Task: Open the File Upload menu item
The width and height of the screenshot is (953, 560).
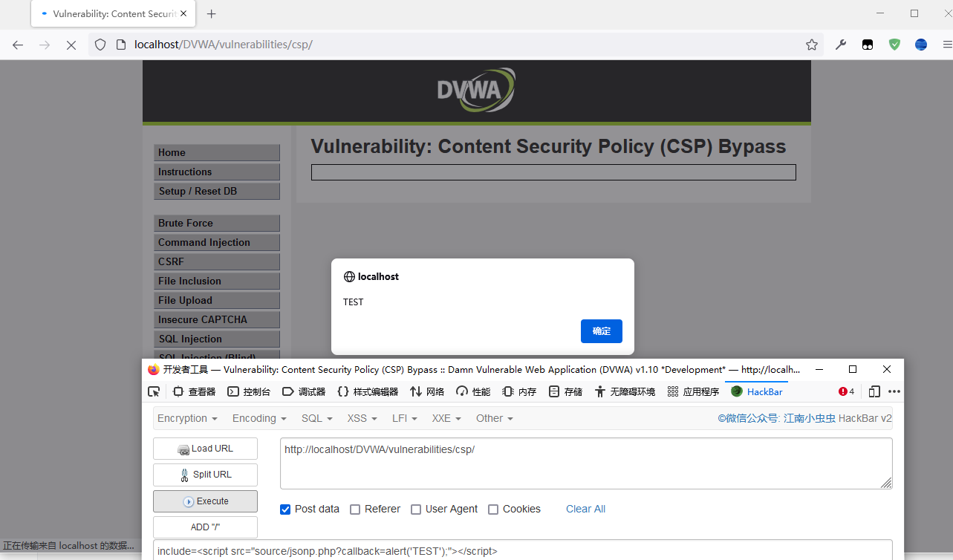Action: coord(217,300)
